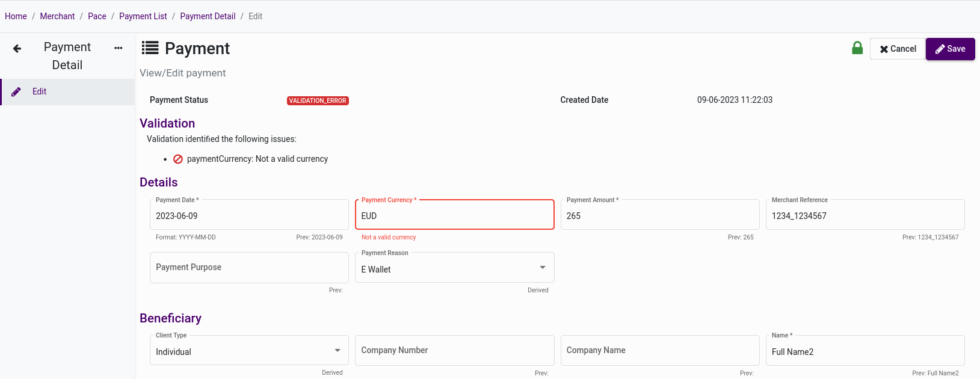Click the red prohibited validation error icon
The width and height of the screenshot is (980, 379).
(x=178, y=159)
